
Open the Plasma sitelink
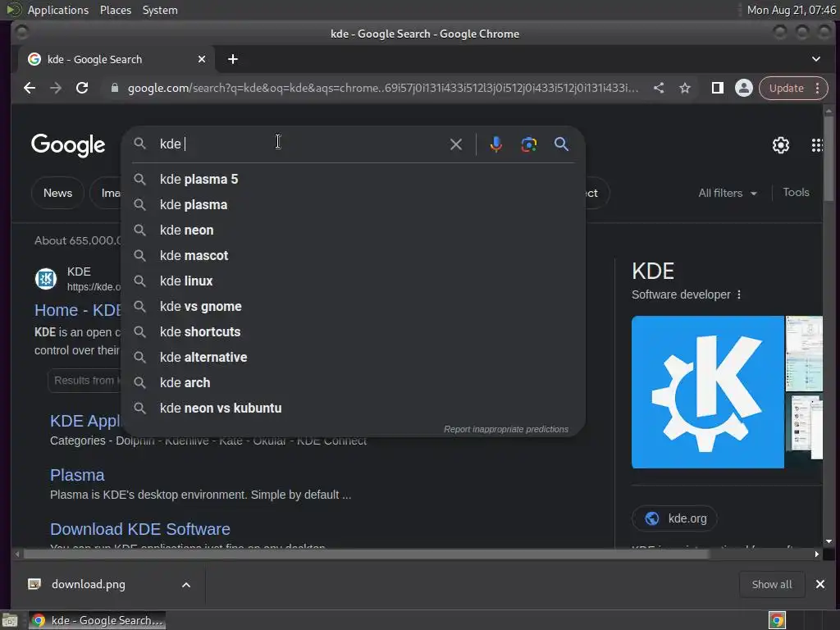(x=77, y=475)
